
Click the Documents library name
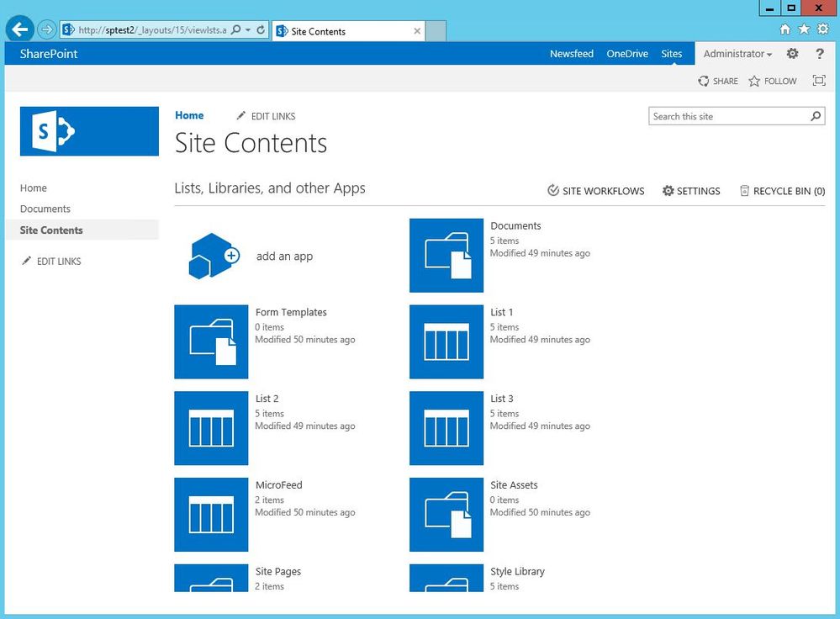[x=516, y=225]
